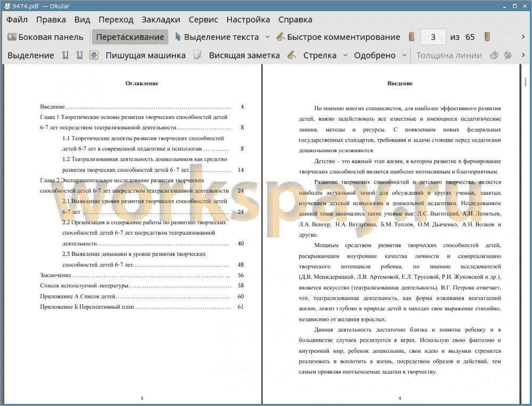Image resolution: width=532 pixels, height=406 pixels.
Task: Click the footer page number 4
Action: [x=400, y=398]
